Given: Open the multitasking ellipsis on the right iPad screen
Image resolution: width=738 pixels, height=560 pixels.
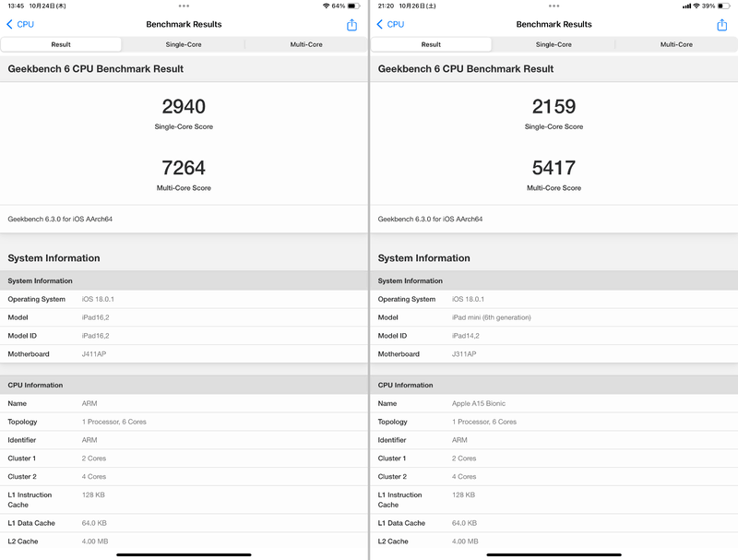Looking at the screenshot, I should (553, 6).
